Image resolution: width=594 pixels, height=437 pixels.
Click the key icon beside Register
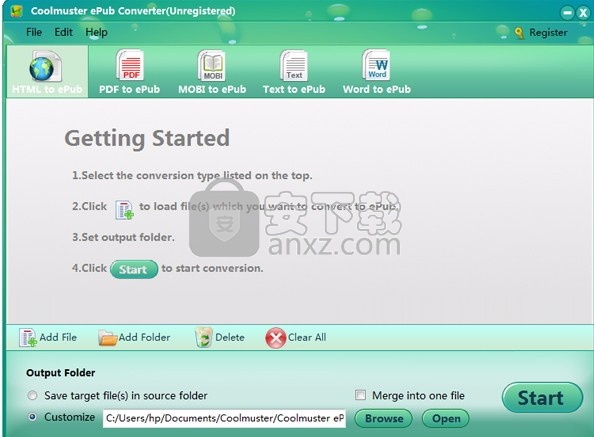(519, 33)
